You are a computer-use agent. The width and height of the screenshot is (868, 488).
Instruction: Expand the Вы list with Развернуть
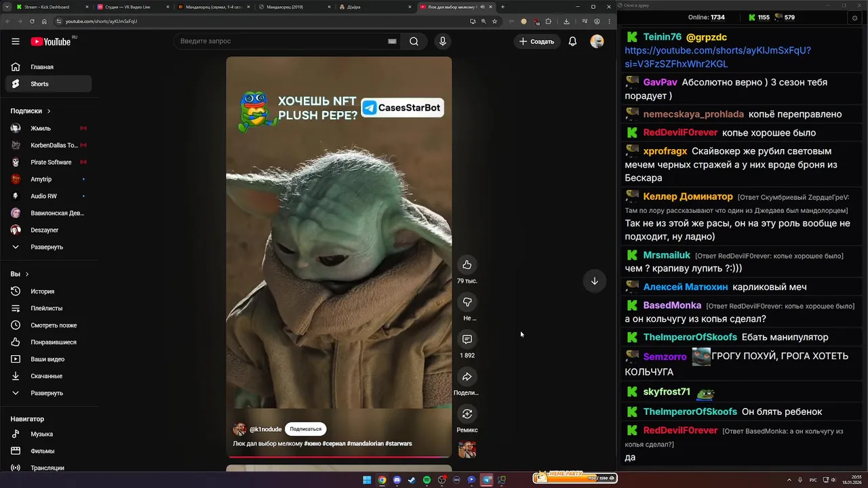click(x=47, y=393)
